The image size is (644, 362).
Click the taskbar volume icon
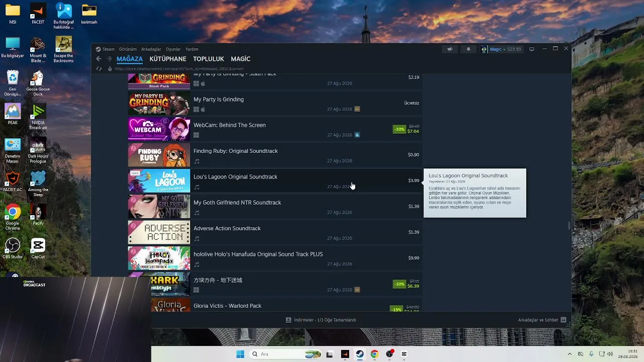coord(610,354)
